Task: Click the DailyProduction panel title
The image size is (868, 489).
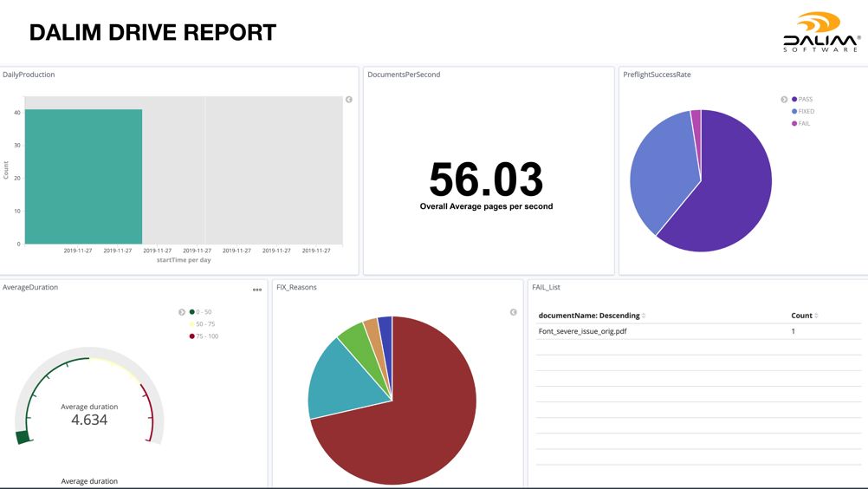Action: tap(29, 75)
